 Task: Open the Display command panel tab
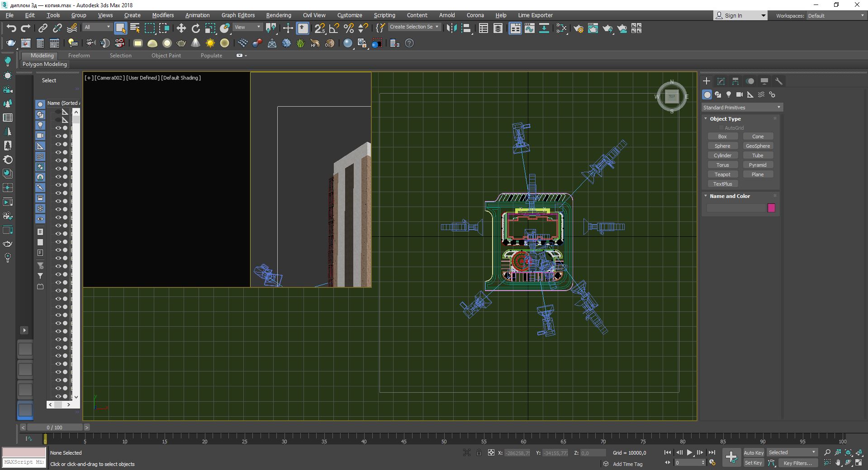point(764,81)
